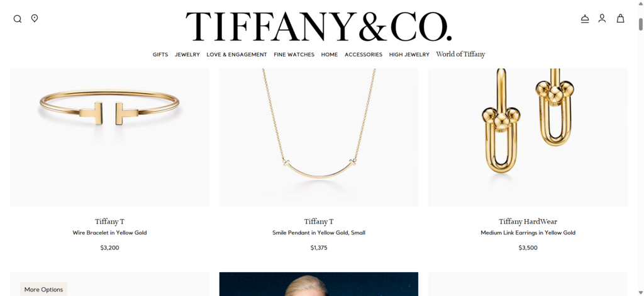
Task: Select High Jewelry in navigation
Action: pyautogui.click(x=409, y=54)
